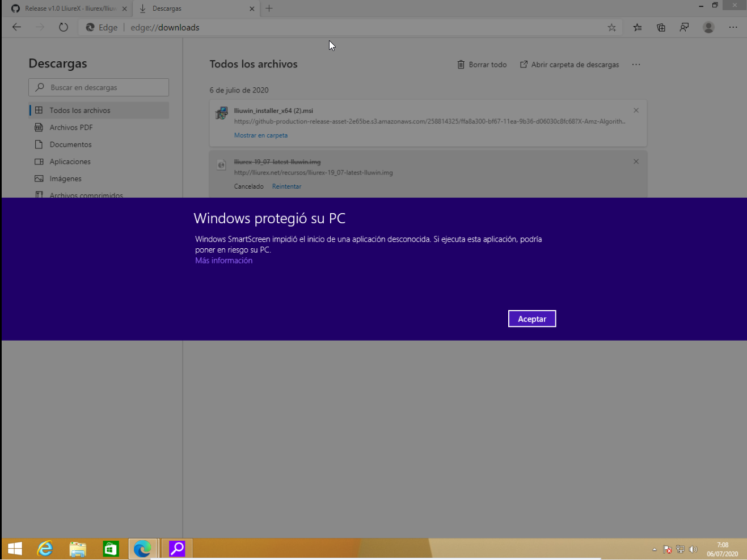Click Aceptar in the SmartScreen dialog
This screenshot has height=560, width=747.
(531, 319)
